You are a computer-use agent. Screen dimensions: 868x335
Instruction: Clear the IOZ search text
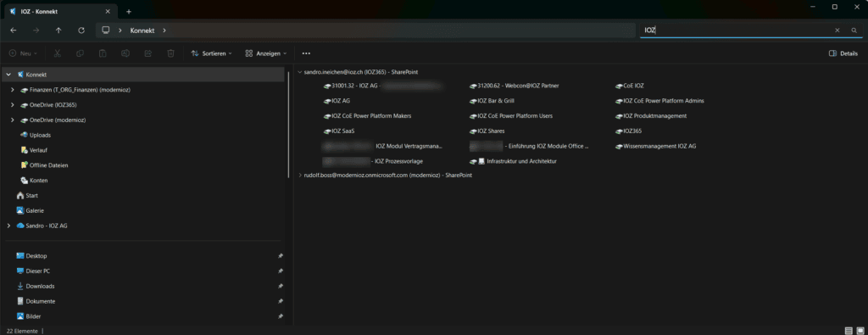pos(837,31)
